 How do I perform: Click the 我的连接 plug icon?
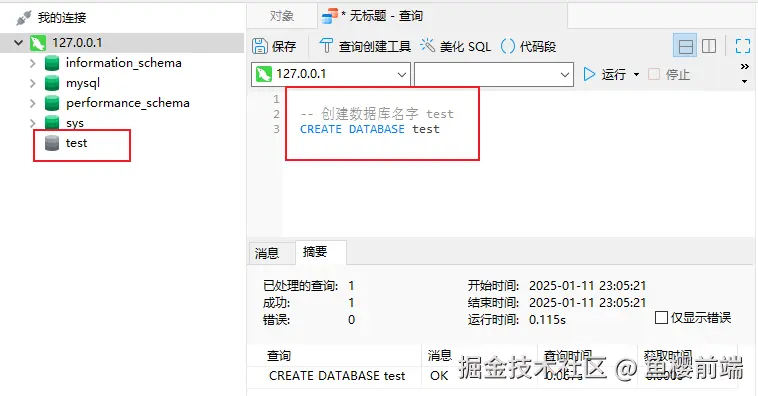pyautogui.click(x=23, y=18)
